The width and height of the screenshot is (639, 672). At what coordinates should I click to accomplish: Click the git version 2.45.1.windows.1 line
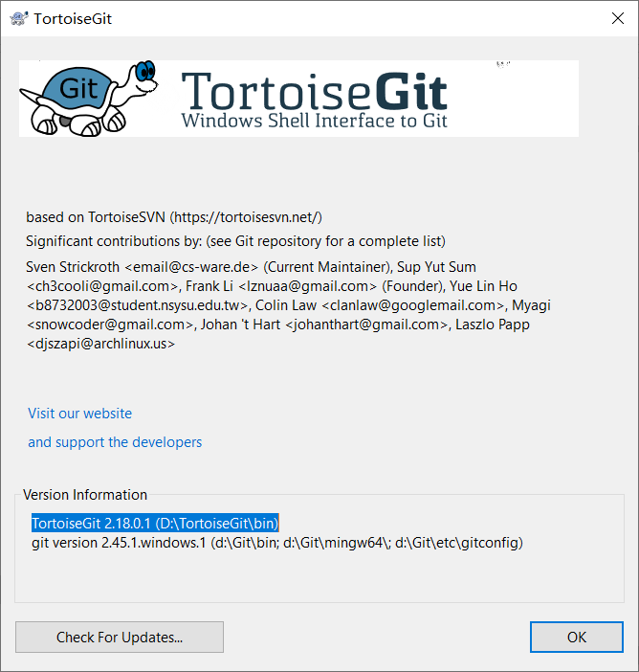(x=277, y=543)
